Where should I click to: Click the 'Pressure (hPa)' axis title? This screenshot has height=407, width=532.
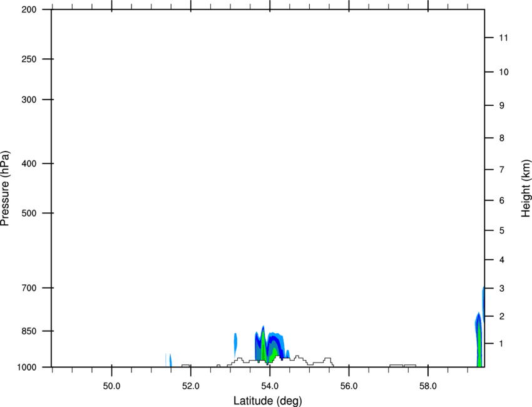5,188
